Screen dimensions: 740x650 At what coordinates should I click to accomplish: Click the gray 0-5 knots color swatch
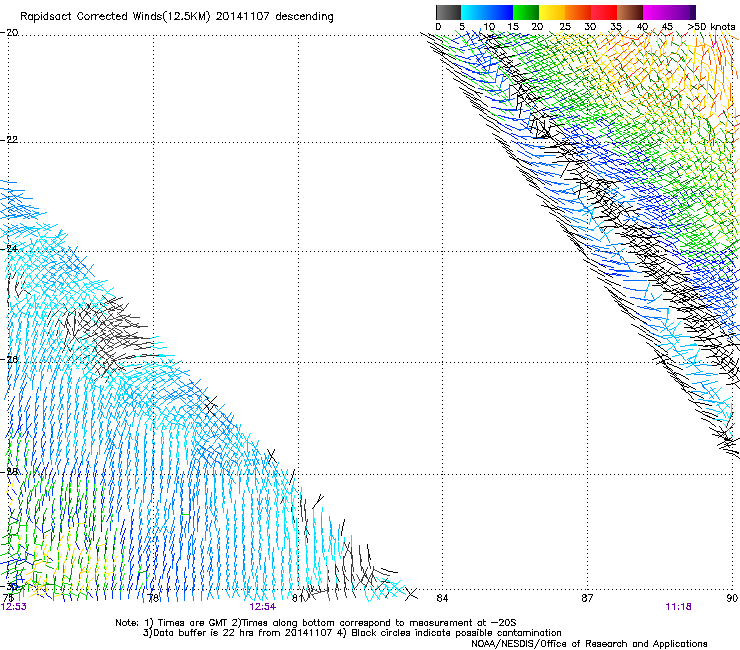coord(448,12)
